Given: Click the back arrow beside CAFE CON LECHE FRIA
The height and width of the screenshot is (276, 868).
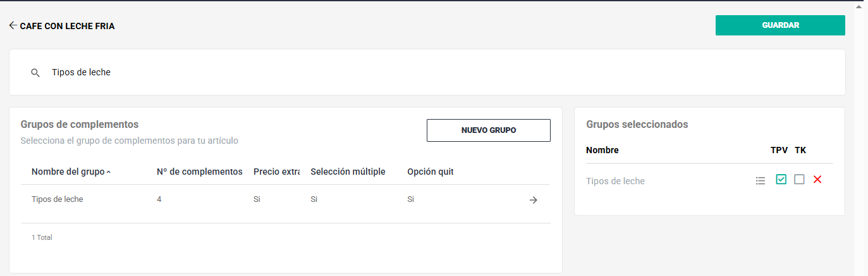Looking at the screenshot, I should click(x=13, y=26).
